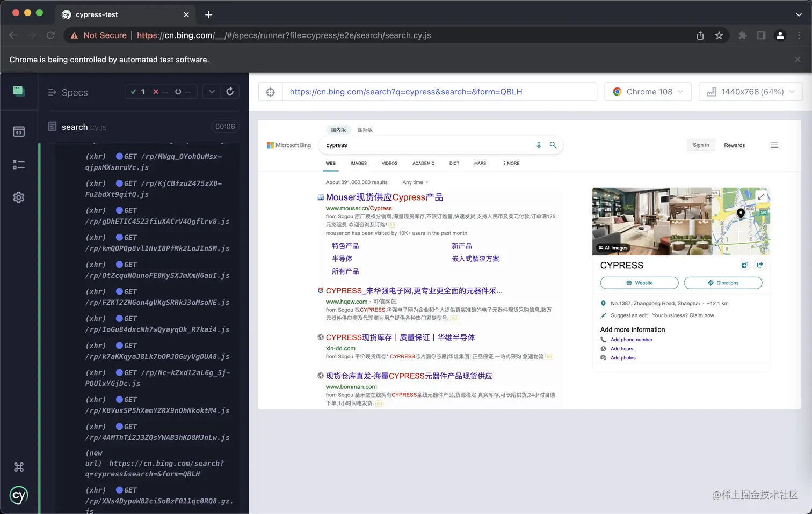Image resolution: width=812 pixels, height=514 pixels.
Task: Select the IMAGES search tab
Action: [x=359, y=163]
